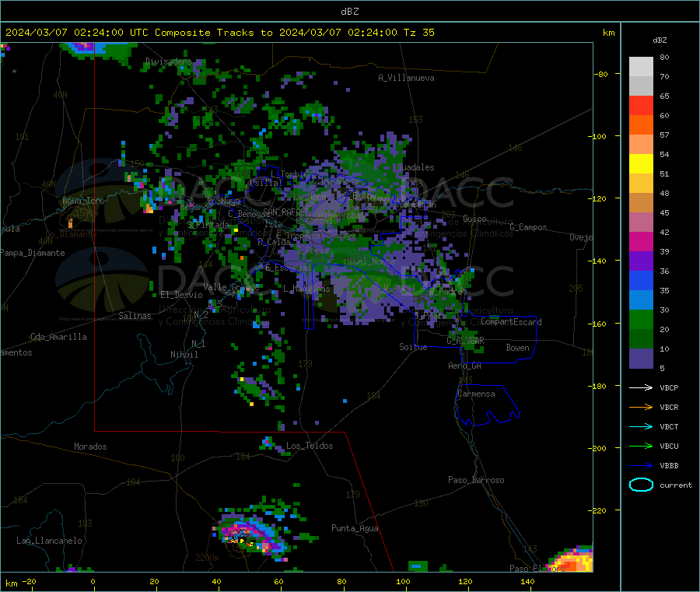700x592 pixels.
Task: Select the magenta 39 dBZ color swatch
Action: [x=641, y=241]
